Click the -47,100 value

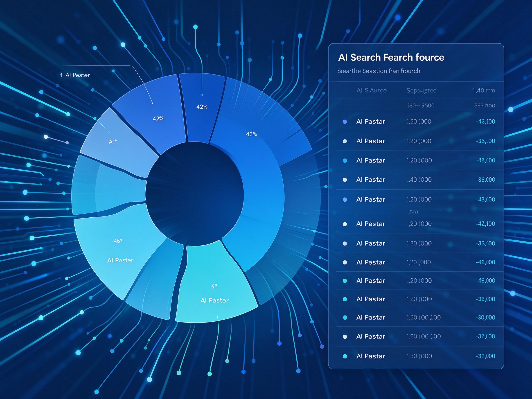coord(485,224)
